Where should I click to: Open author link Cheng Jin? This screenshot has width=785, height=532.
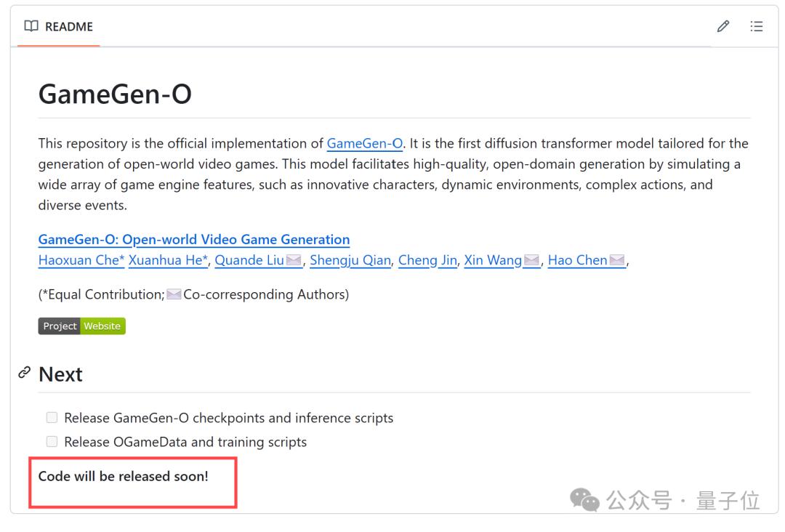point(427,260)
